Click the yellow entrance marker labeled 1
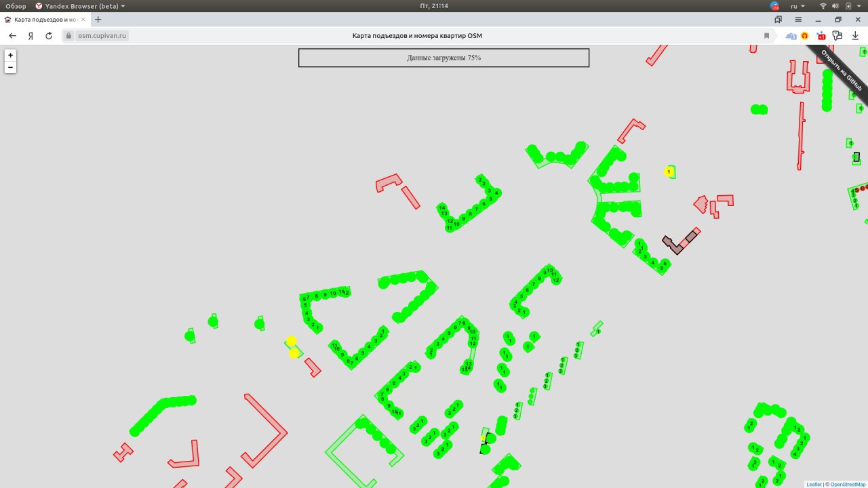Image resolution: width=868 pixels, height=488 pixels. pyautogui.click(x=669, y=172)
